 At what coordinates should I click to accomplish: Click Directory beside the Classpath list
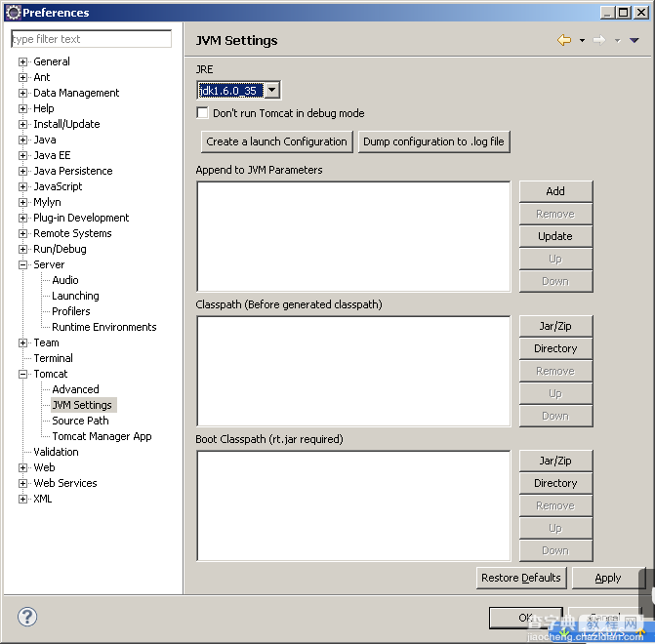[x=555, y=348]
